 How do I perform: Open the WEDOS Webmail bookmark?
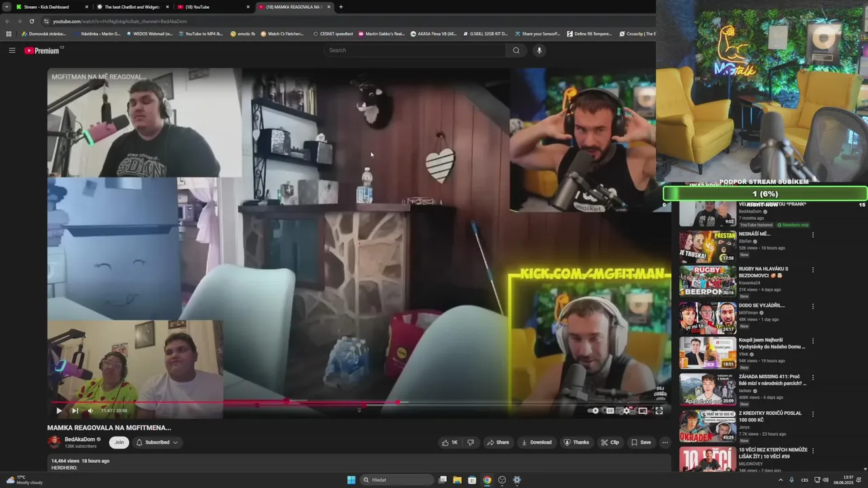[x=149, y=34]
